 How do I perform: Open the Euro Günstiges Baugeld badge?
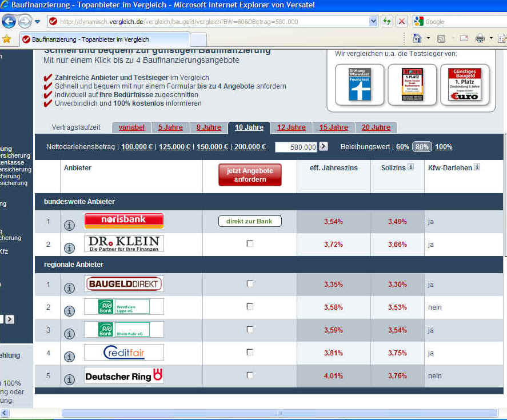pyautogui.click(x=465, y=85)
